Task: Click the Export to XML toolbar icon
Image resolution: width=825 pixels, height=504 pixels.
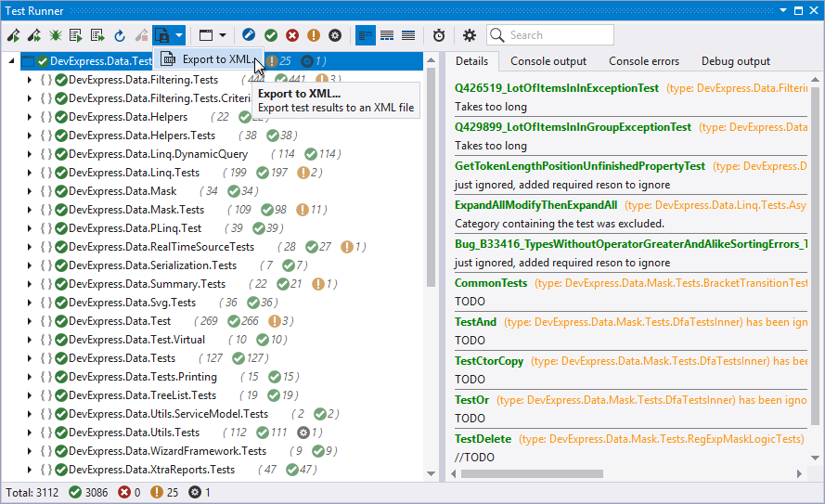Action: click(162, 35)
